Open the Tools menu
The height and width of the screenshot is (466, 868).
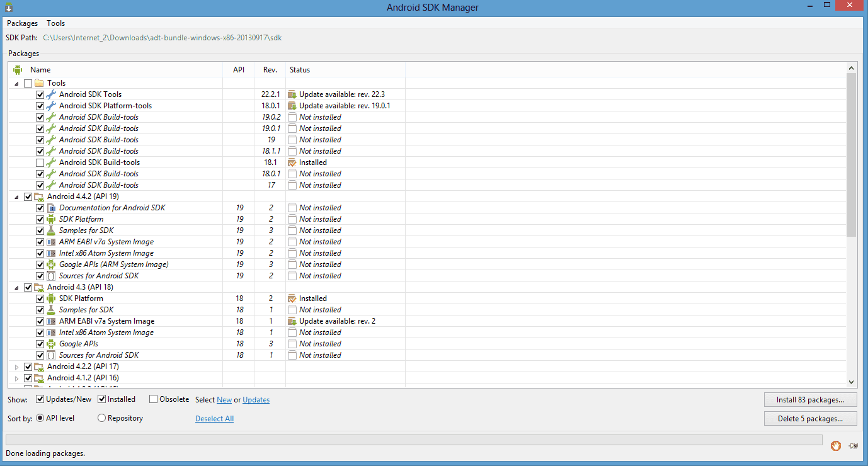pos(56,23)
